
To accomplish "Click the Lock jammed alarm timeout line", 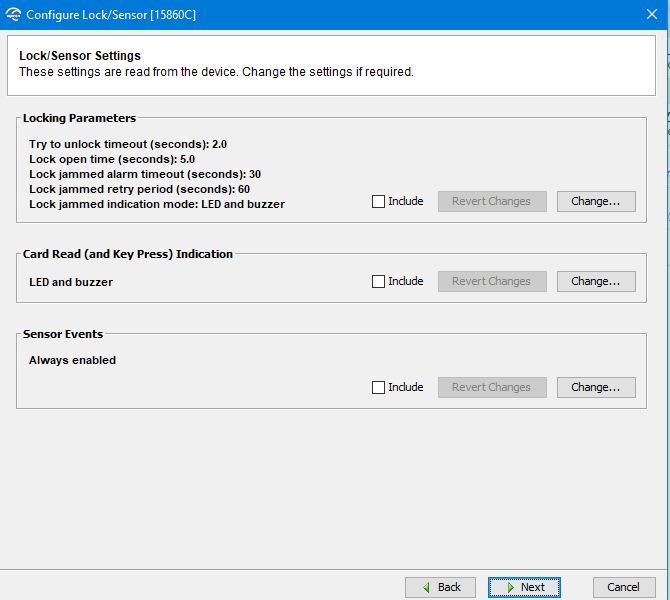I will (x=145, y=174).
